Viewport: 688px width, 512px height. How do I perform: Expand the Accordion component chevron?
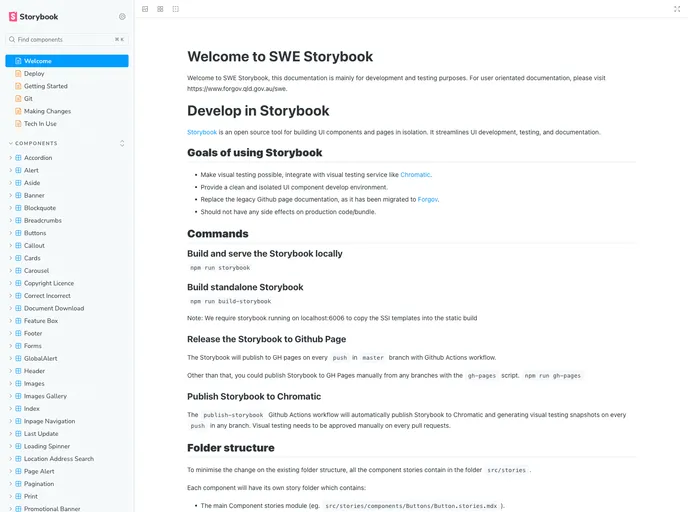click(x=11, y=158)
